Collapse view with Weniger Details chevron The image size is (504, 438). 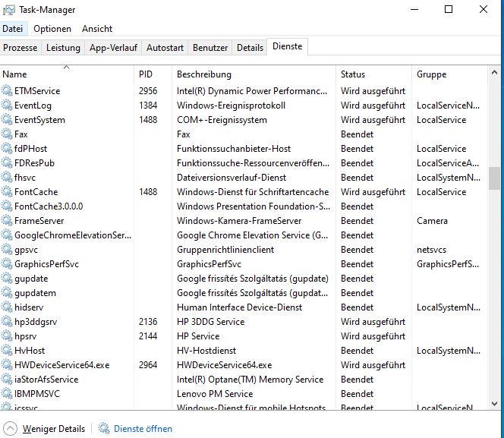[x=10, y=429]
